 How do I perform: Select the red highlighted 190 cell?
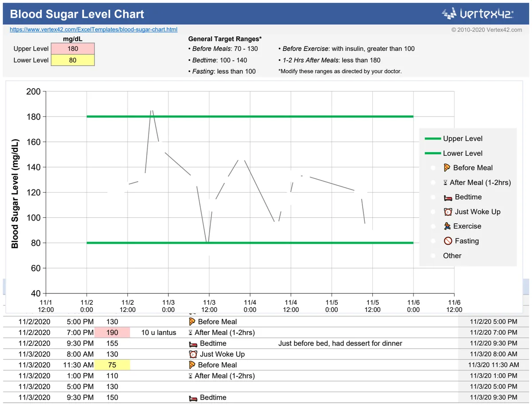(x=112, y=332)
